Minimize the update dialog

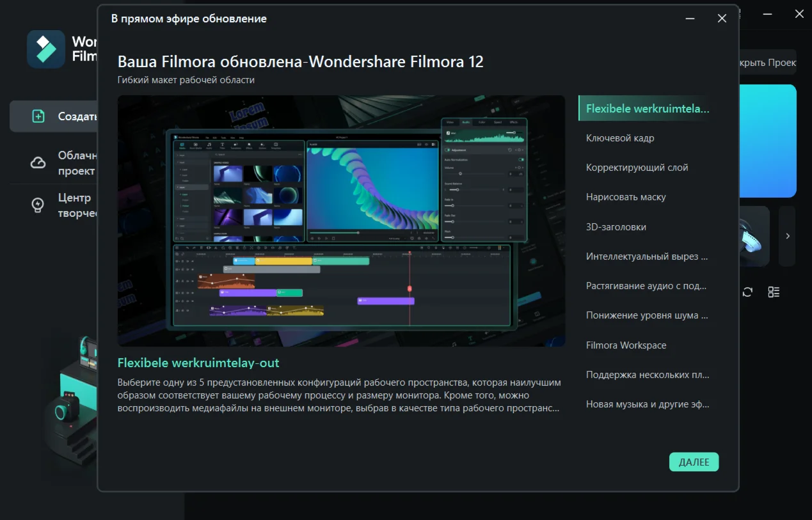point(689,19)
